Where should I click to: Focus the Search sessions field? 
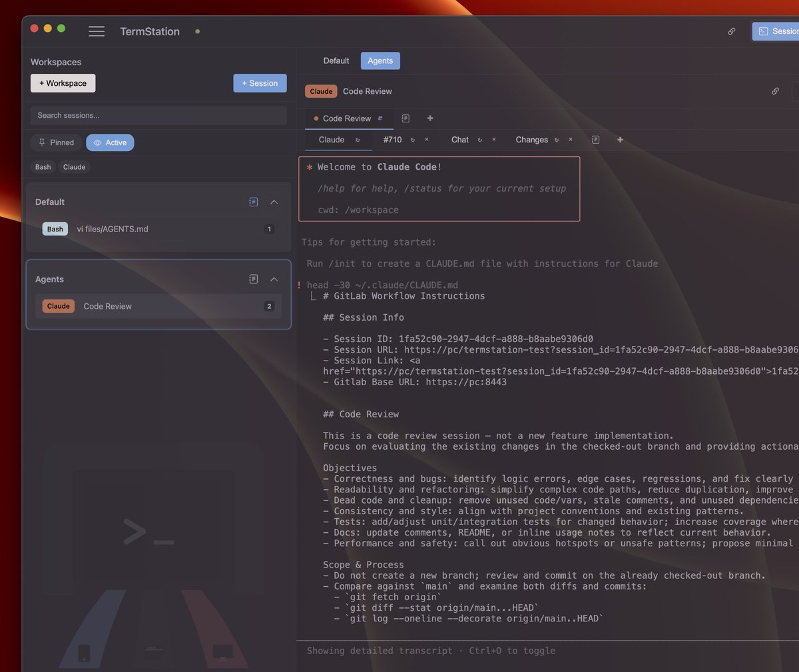158,115
